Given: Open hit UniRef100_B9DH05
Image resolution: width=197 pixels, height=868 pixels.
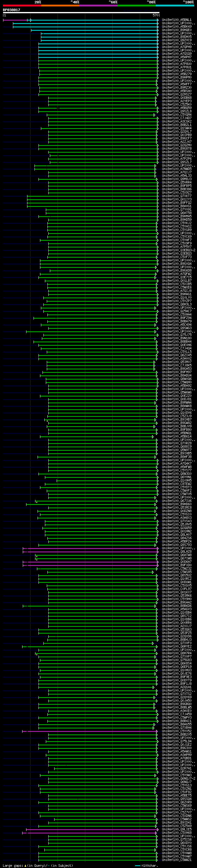Looking at the screenshot, I should point(176,37).
